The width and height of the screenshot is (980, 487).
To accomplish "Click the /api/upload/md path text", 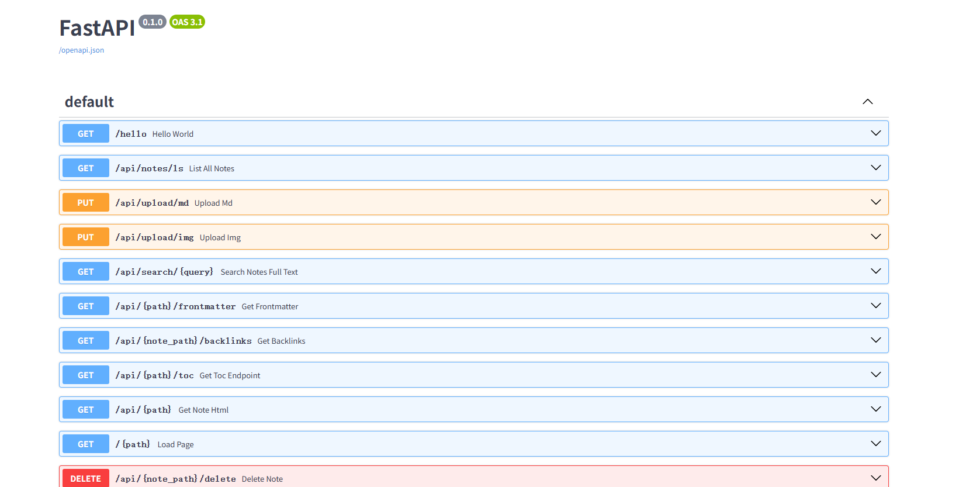I will pyautogui.click(x=152, y=203).
